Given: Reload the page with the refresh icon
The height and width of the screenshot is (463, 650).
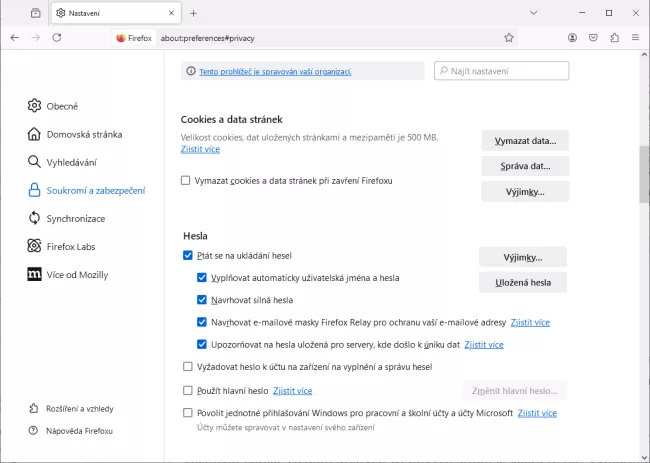Looking at the screenshot, I should pos(57,37).
